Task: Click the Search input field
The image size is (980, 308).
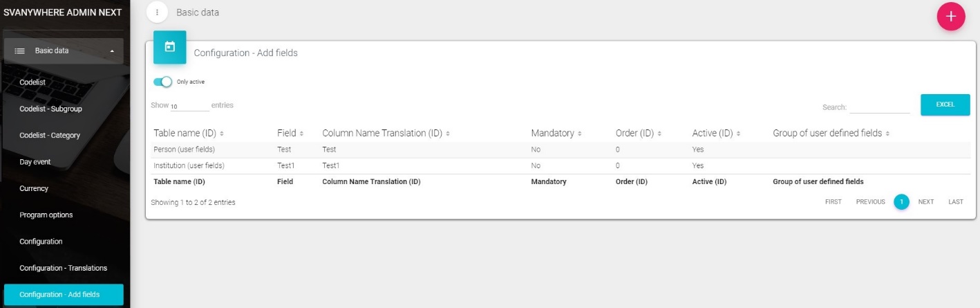Action: [879, 107]
